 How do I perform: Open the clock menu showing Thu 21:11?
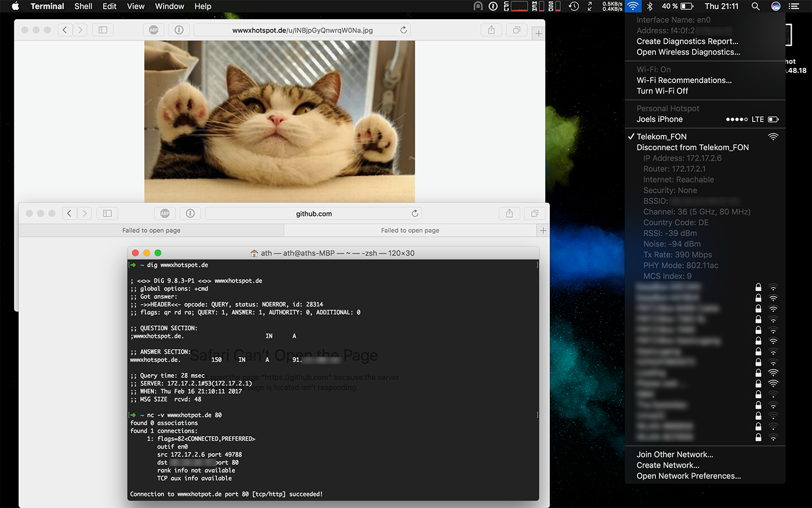click(x=722, y=6)
